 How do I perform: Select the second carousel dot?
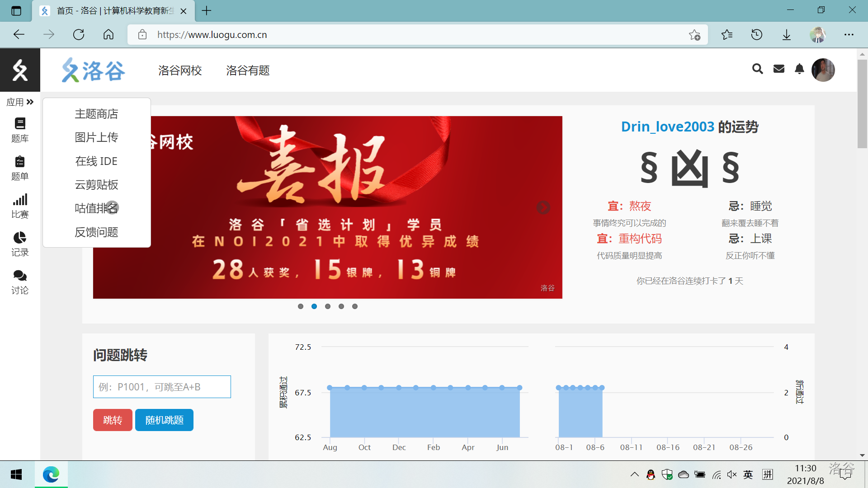[x=314, y=306]
